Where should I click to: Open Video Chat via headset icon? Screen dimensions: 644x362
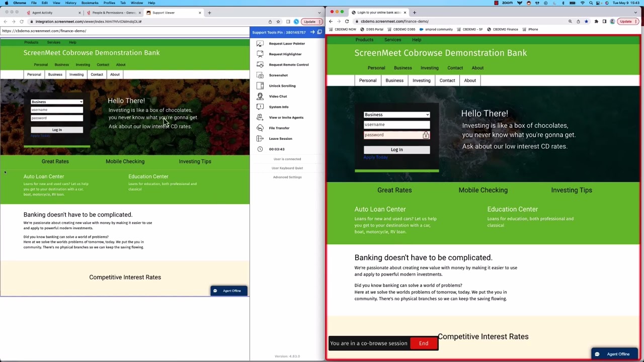[260, 96]
